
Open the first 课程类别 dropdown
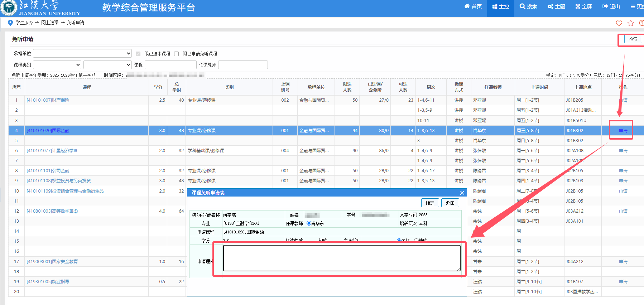click(x=57, y=65)
